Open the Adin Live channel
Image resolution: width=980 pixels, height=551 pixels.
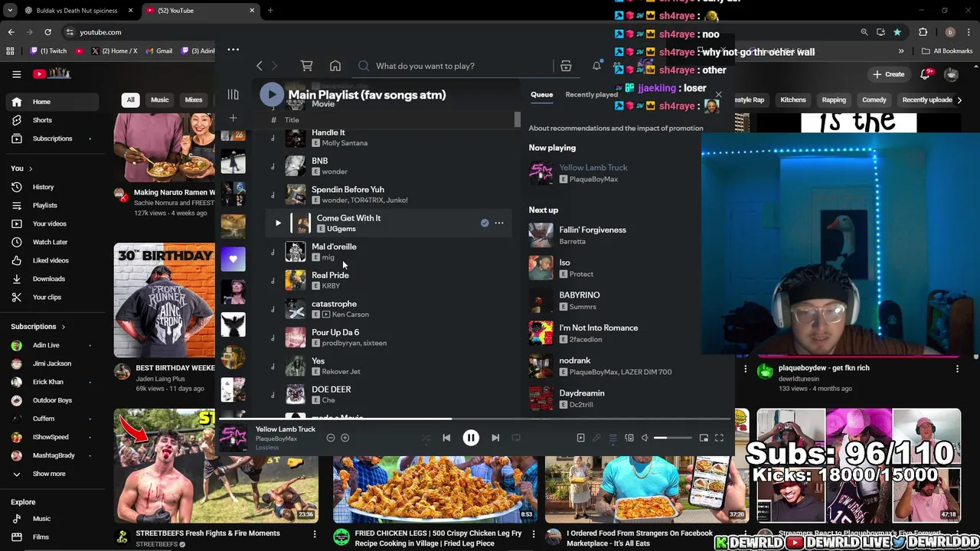52,345
